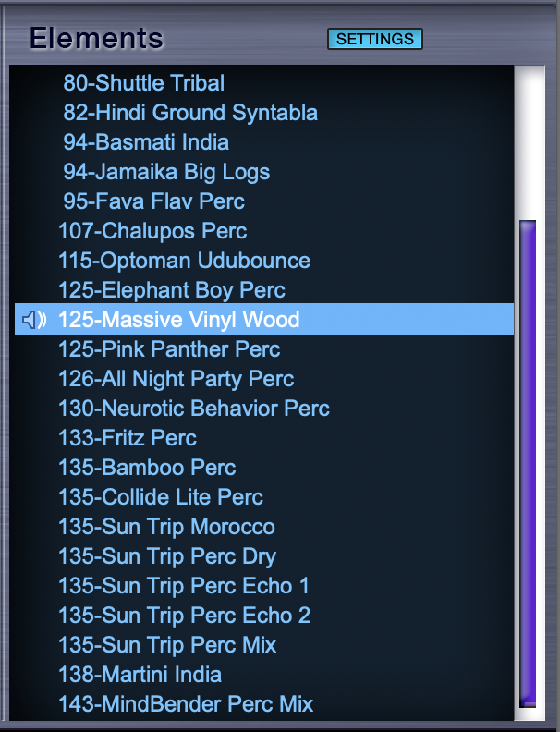Open the SETTINGS button
560x732 pixels.
point(374,39)
